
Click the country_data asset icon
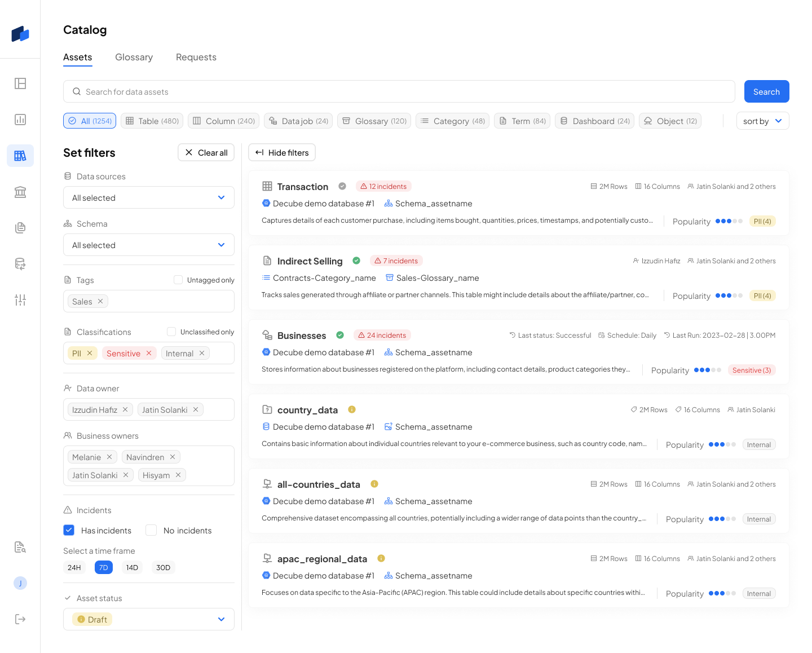tap(267, 409)
